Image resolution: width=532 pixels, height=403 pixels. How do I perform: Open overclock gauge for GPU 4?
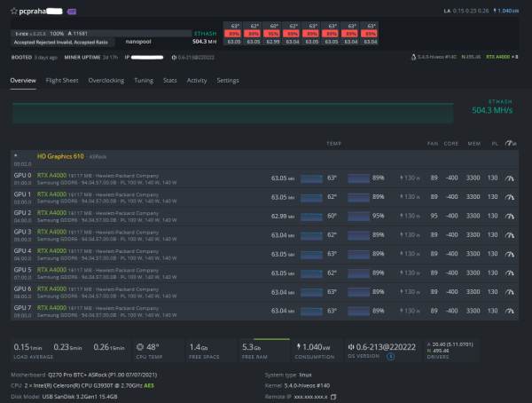pos(509,253)
